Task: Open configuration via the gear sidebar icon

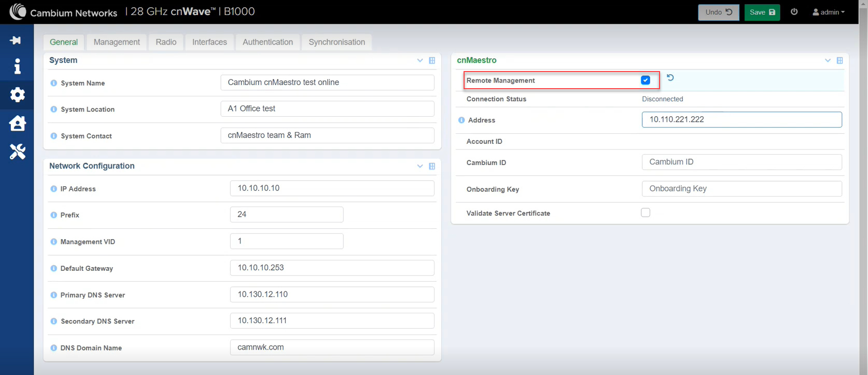Action: [x=17, y=94]
